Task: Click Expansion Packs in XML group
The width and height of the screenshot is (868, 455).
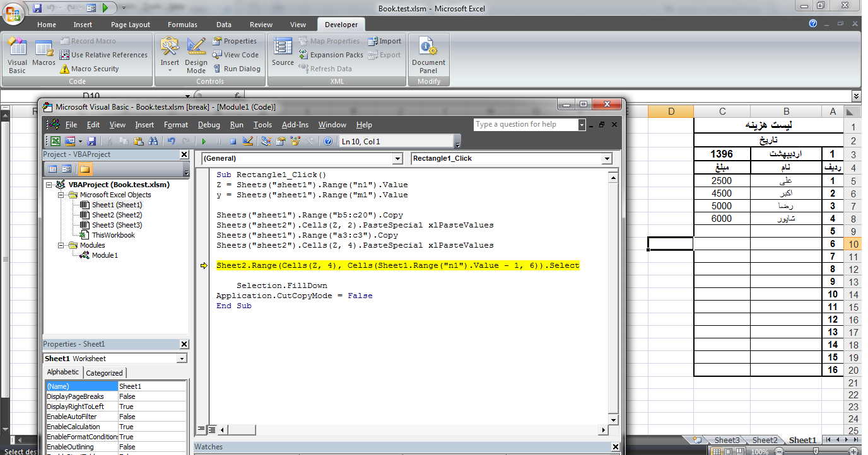Action: tap(331, 55)
